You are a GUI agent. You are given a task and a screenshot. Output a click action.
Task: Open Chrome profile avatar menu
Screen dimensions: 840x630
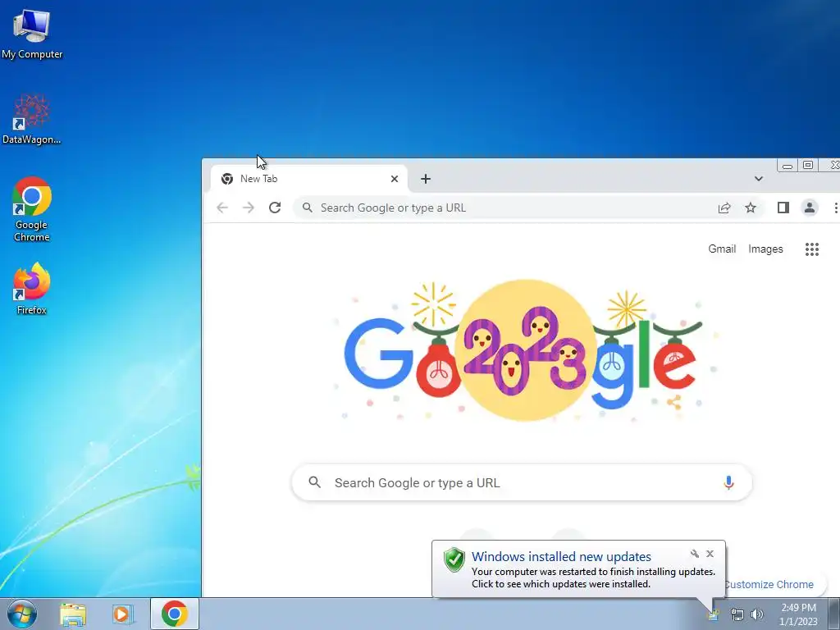pos(810,208)
